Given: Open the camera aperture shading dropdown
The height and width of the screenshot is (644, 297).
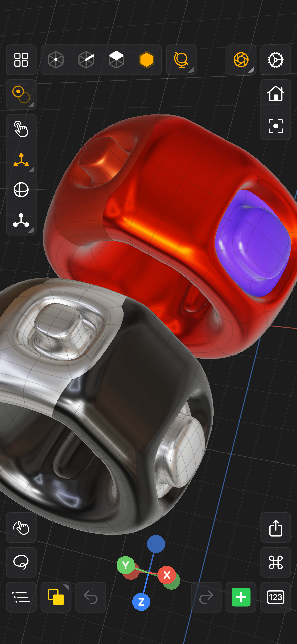Looking at the screenshot, I should [x=241, y=60].
